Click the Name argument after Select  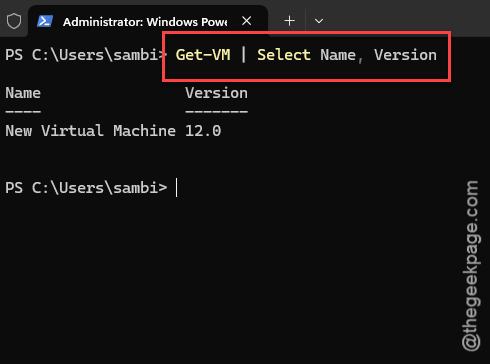[338, 55]
